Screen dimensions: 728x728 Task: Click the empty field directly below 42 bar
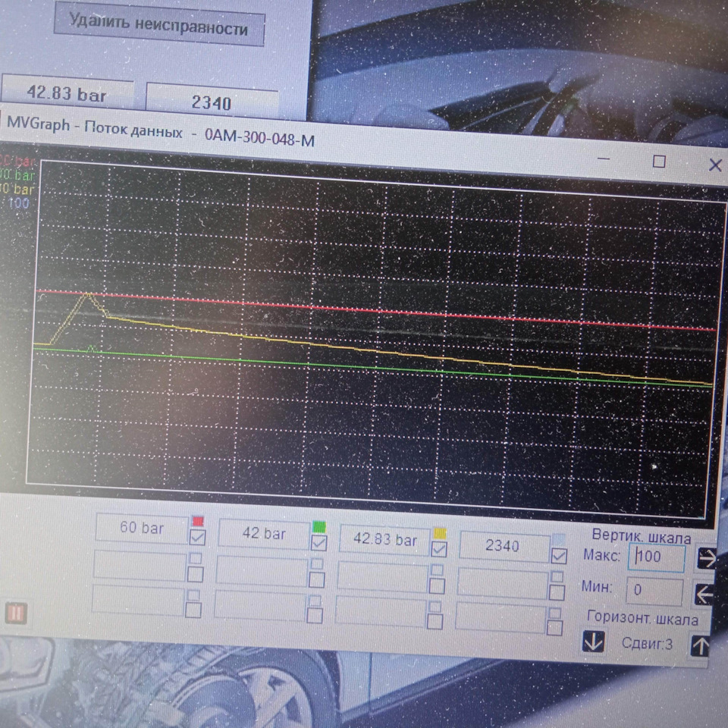[262, 570]
